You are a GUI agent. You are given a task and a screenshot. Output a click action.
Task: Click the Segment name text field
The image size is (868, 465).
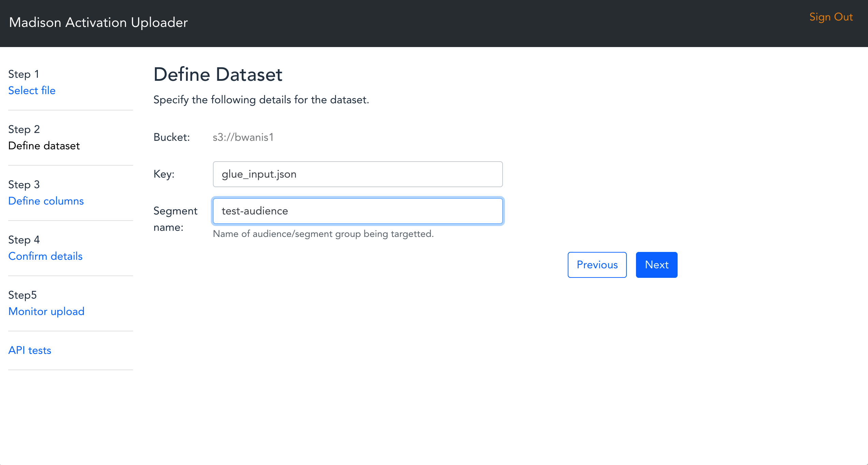pos(357,211)
